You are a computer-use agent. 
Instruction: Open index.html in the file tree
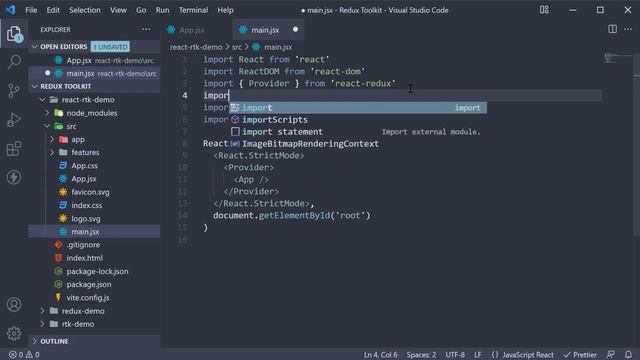click(84, 258)
